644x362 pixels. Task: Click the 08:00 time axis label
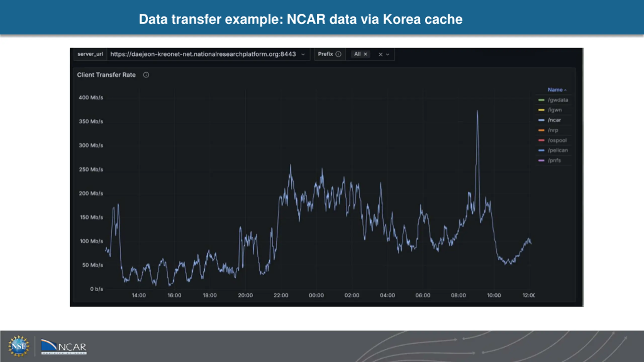[x=458, y=295]
